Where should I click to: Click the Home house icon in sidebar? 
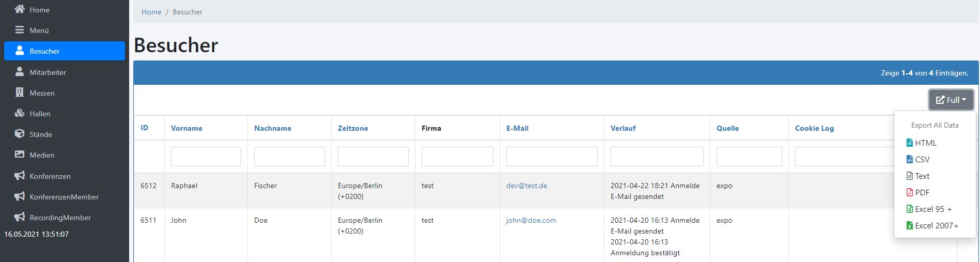tap(20, 9)
